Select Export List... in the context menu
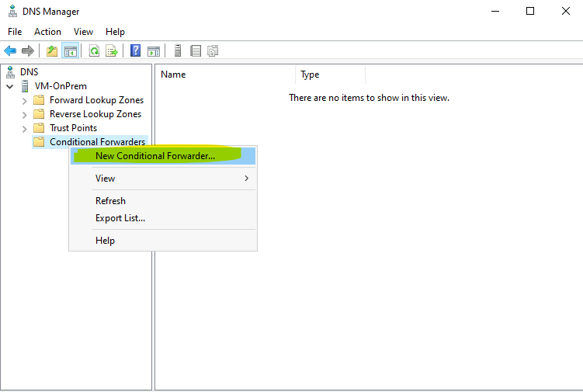The image size is (583, 392). [x=163, y=218]
